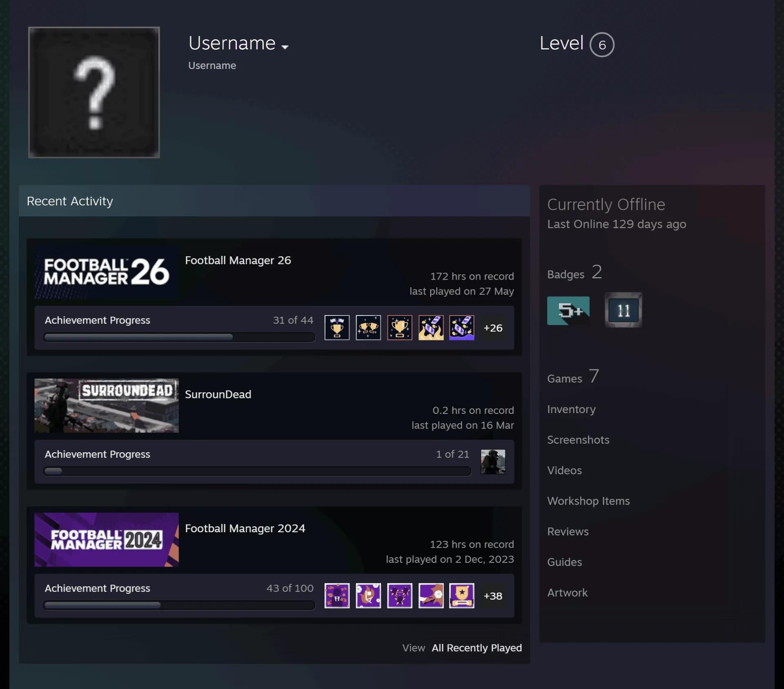This screenshot has height=689, width=784.
Task: Click Football Manager 26 achievement progress bar
Action: pyautogui.click(x=179, y=337)
